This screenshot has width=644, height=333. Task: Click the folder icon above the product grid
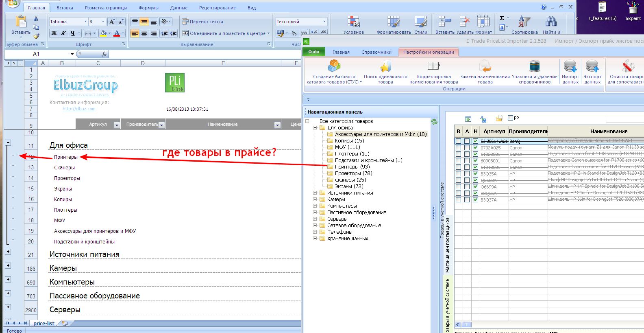[499, 118]
